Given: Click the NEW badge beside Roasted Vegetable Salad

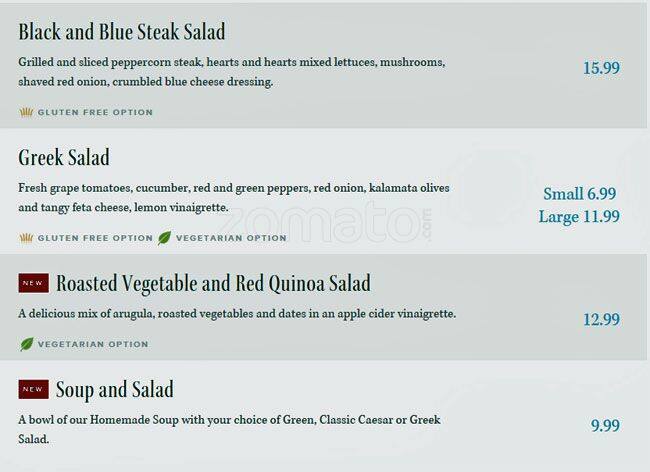Looking at the screenshot, I should click(33, 284).
